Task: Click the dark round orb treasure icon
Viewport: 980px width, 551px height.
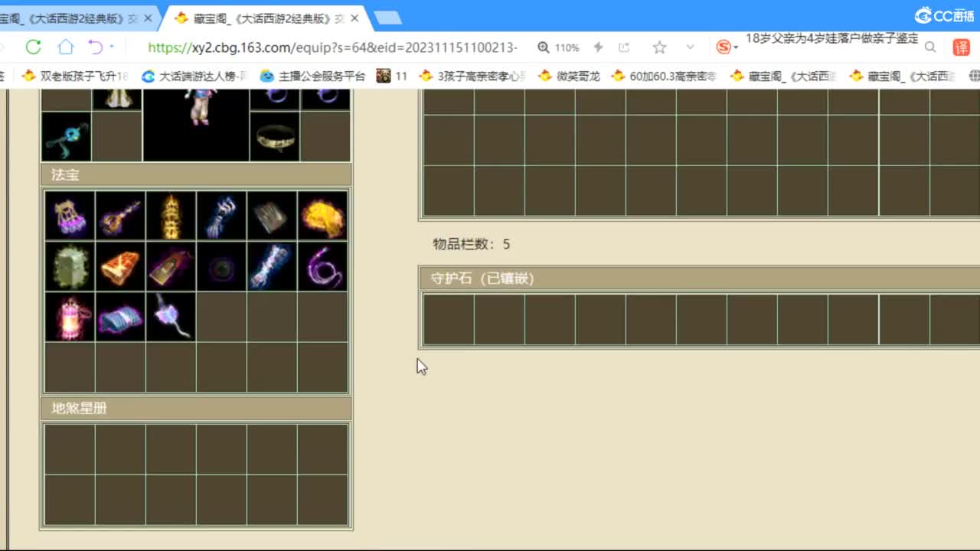Action: coord(221,266)
